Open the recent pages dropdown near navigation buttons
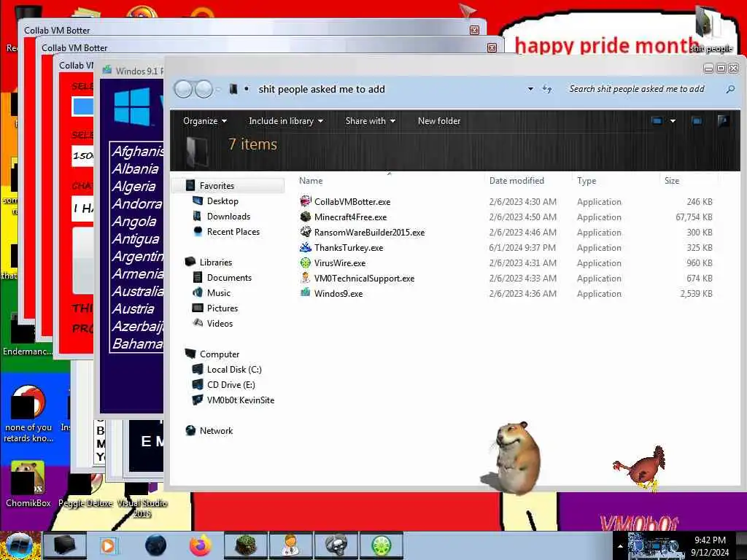747x560 pixels. tap(218, 89)
